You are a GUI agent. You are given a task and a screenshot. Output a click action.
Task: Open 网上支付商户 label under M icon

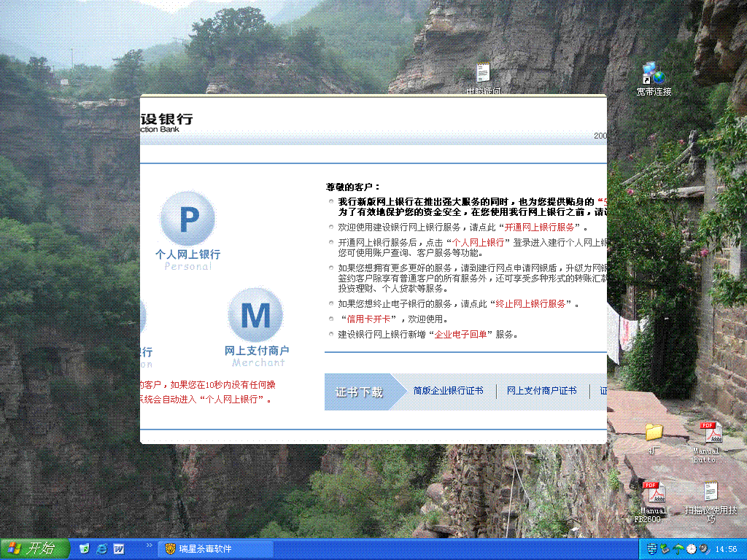pos(257,351)
